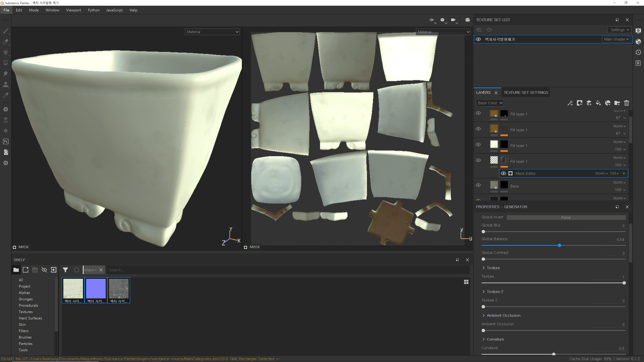Click the Photoshop export icon
644x362 pixels.
coord(6,141)
